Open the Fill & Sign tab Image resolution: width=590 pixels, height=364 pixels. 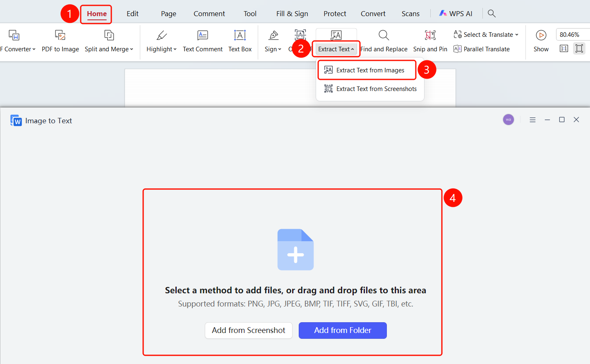pyautogui.click(x=292, y=14)
